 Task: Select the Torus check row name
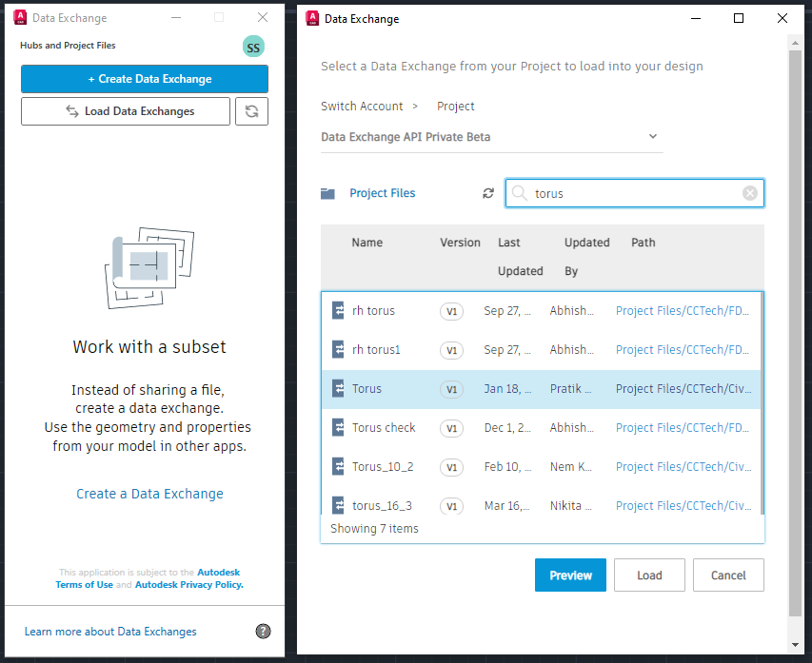(x=384, y=427)
